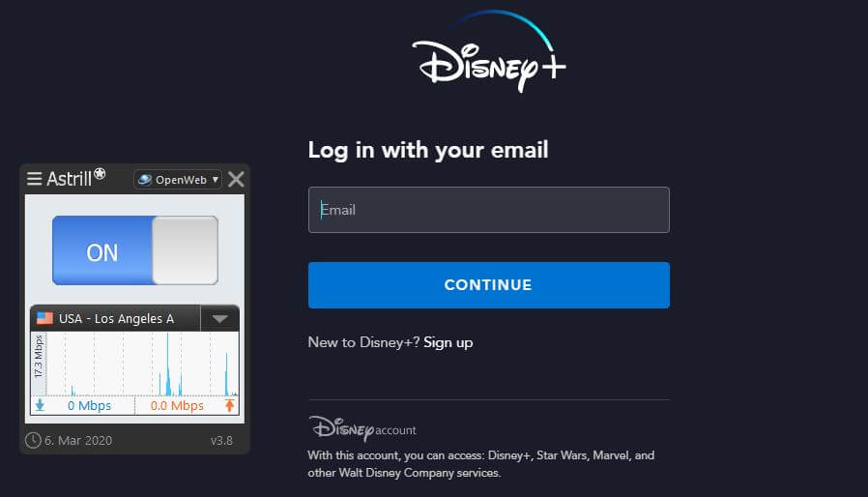Click the CONTINUE button
Image resolution: width=868 pixels, height=497 pixels.
click(489, 285)
